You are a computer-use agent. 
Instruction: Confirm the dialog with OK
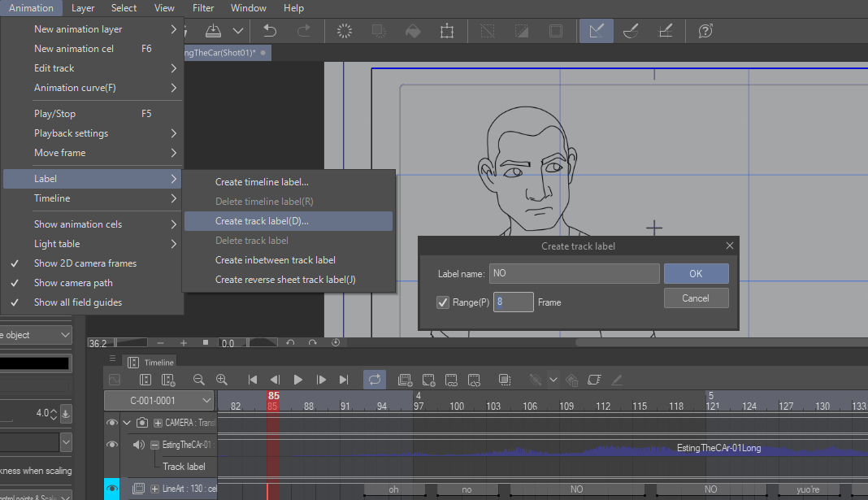(x=696, y=273)
